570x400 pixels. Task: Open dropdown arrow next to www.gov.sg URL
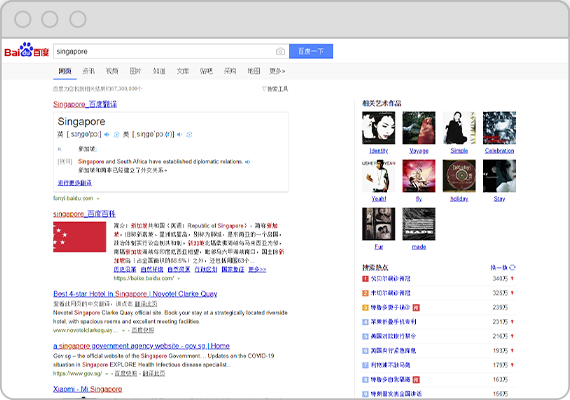click(107, 374)
